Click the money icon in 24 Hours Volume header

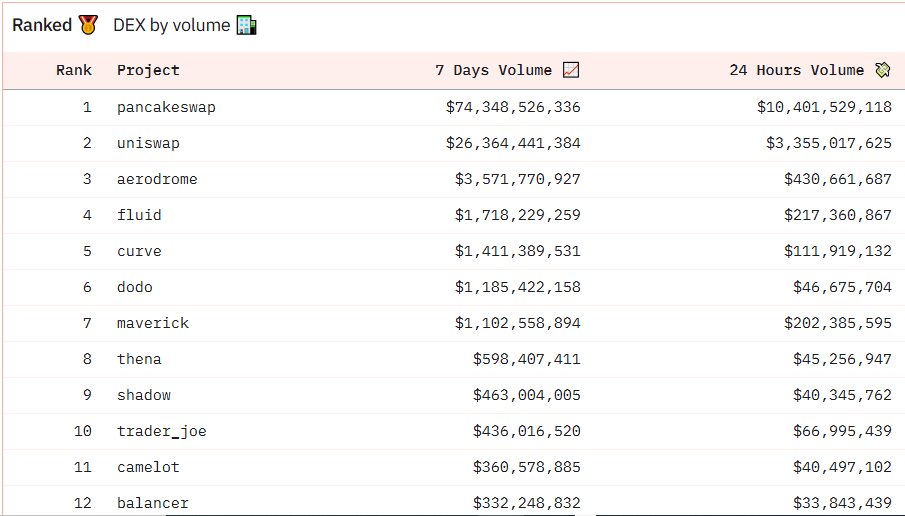882,70
